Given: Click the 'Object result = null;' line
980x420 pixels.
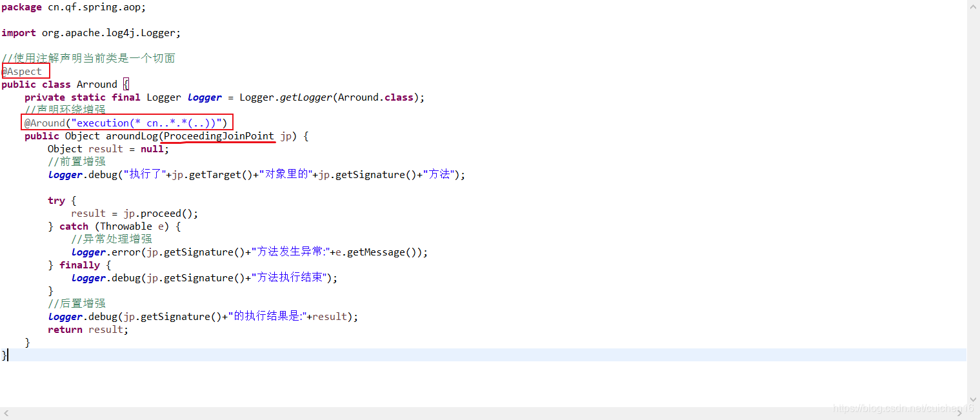Looking at the screenshot, I should [x=108, y=149].
